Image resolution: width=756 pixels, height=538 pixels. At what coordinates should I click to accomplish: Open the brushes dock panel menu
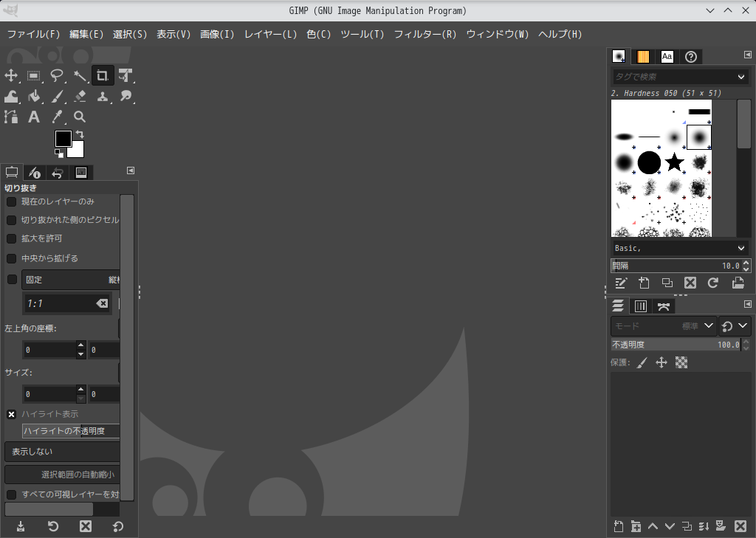click(x=747, y=55)
